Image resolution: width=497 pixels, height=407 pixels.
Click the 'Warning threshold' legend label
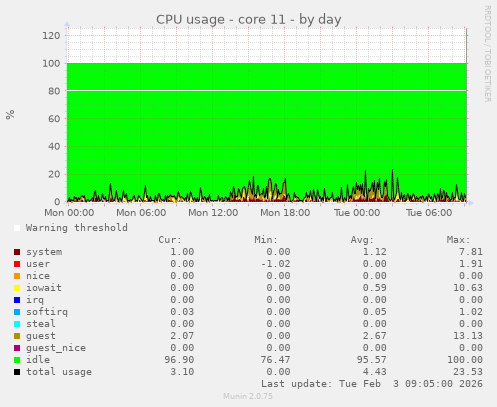pyautogui.click(x=77, y=228)
